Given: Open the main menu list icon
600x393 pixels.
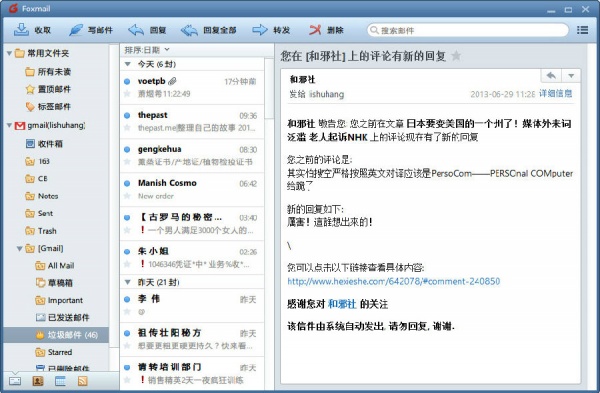Looking at the screenshot, I should click(x=582, y=30).
